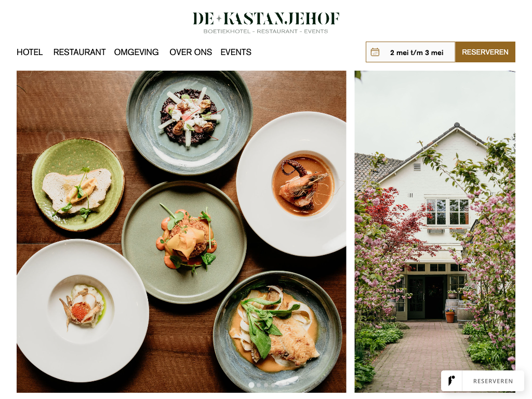532x399 pixels.
Task: Click the shrimp soup plate in the photo
Action: click(x=291, y=184)
